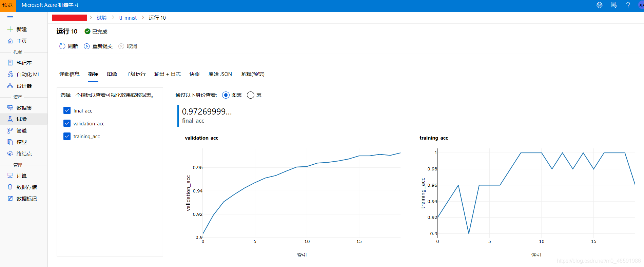Open the 数据存储 datastore icon
This screenshot has width=644, height=267.
point(10,187)
